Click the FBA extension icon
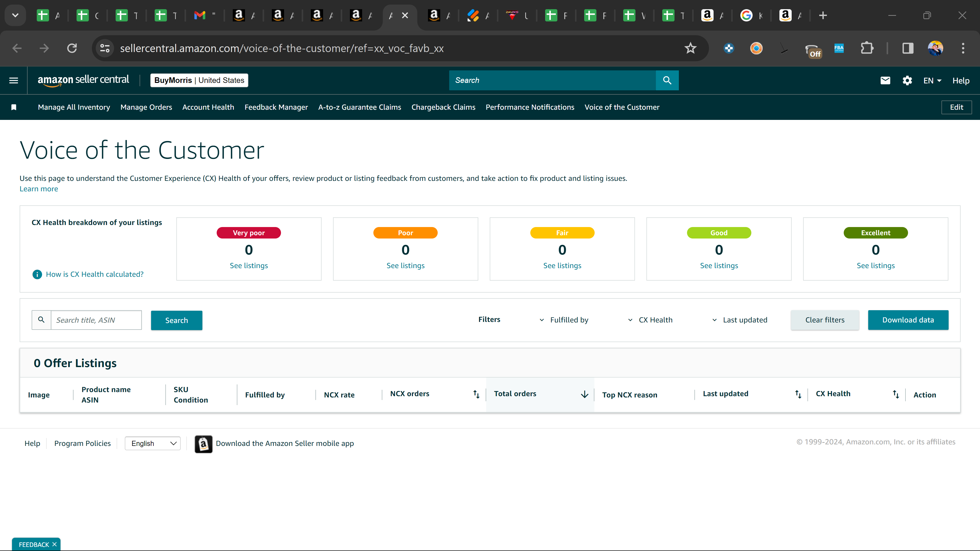 click(839, 48)
